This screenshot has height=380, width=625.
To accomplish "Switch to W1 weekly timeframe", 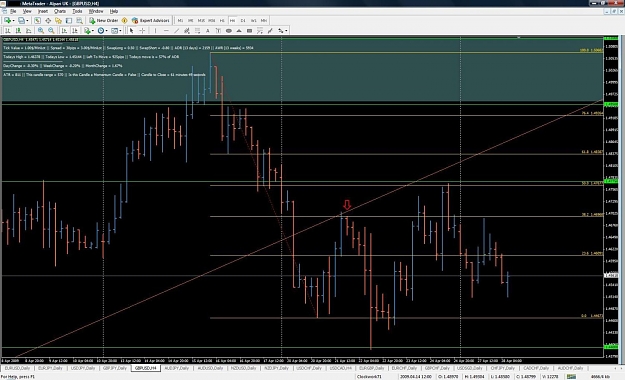I will tap(254, 20).
